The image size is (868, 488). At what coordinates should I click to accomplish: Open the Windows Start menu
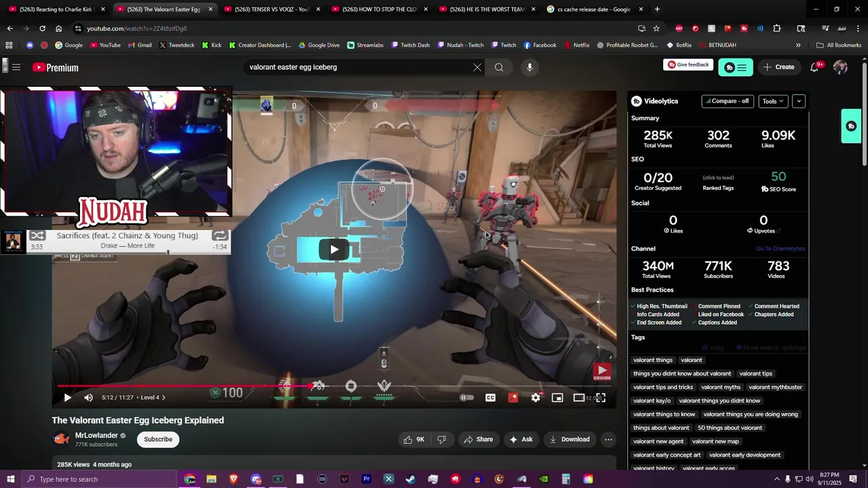click(10, 479)
